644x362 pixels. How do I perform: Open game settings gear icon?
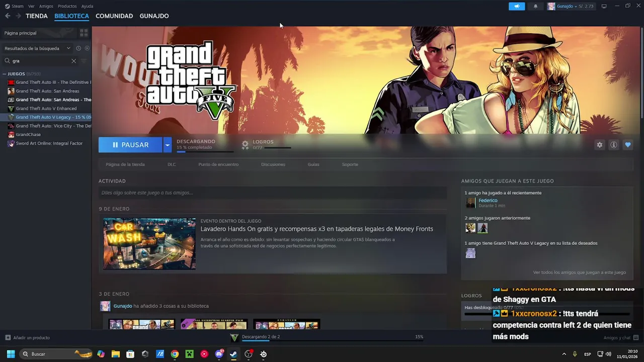[x=599, y=145]
